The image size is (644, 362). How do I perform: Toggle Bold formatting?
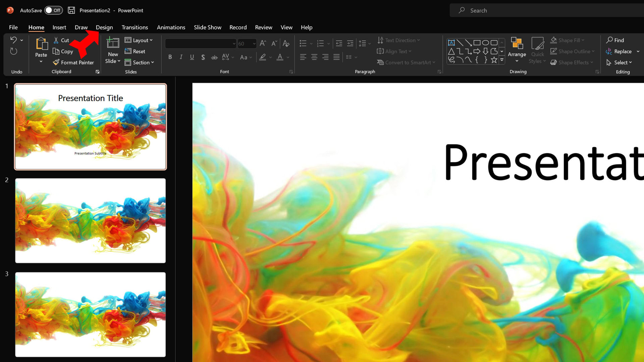click(170, 57)
